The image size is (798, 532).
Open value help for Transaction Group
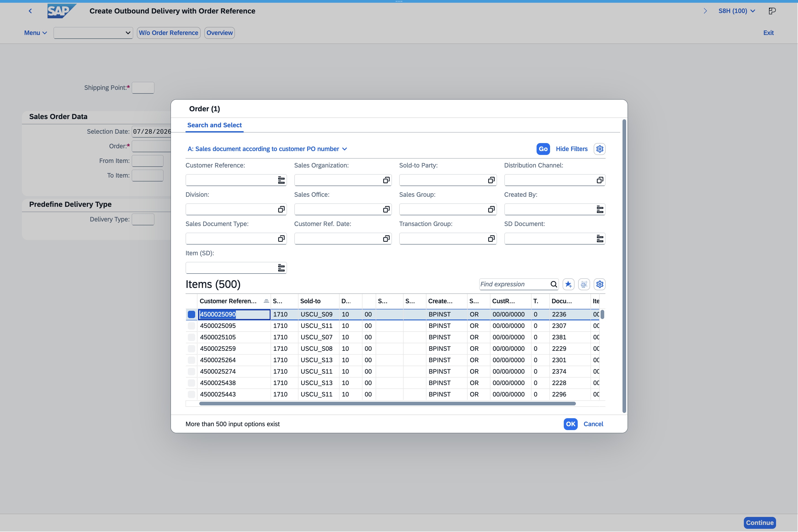pos(491,239)
